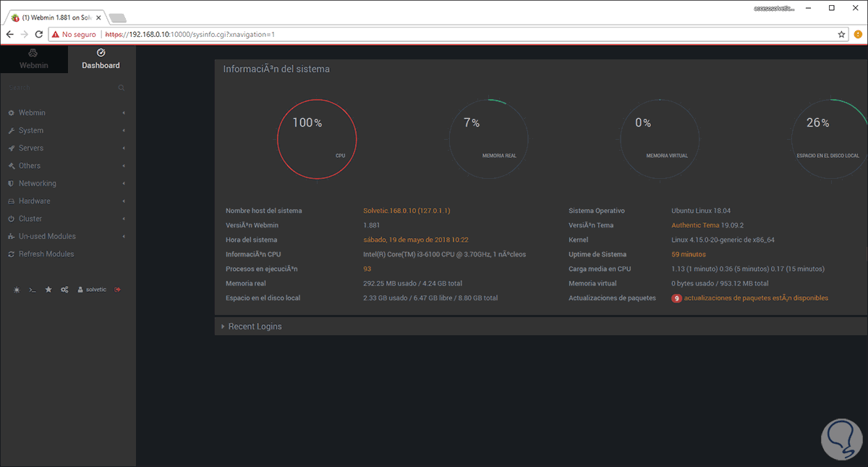Image resolution: width=868 pixels, height=467 pixels.
Task: Expand the arrow next to System
Action: [124, 130]
